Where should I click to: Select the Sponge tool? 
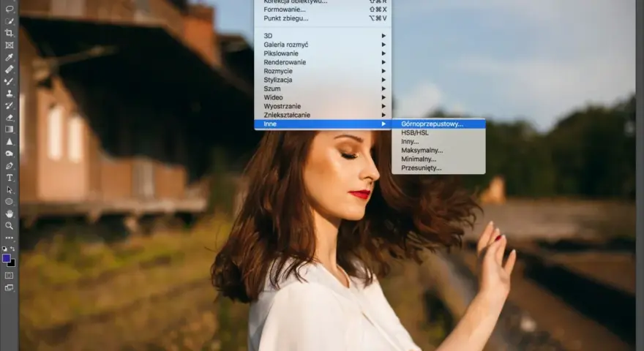coord(9,154)
